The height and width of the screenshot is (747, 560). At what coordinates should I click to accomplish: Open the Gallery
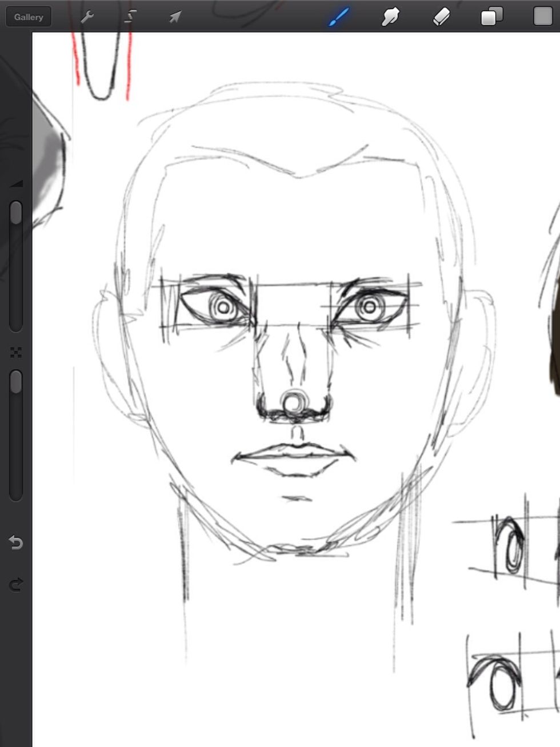[29, 17]
